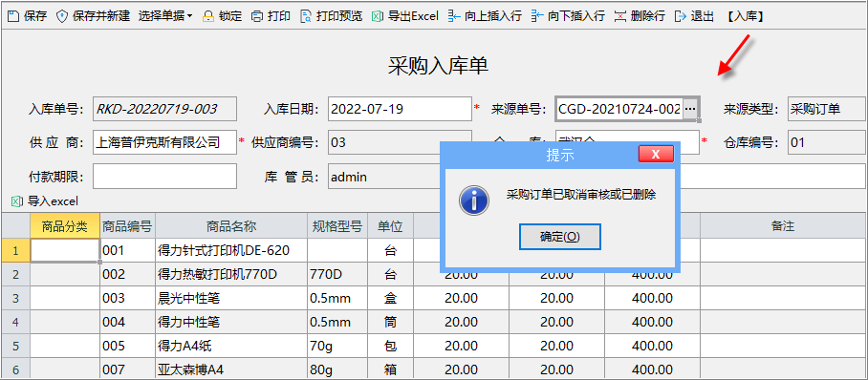Click cell 晨光中性笔
Screen dimensions: 868x380
[231, 298]
